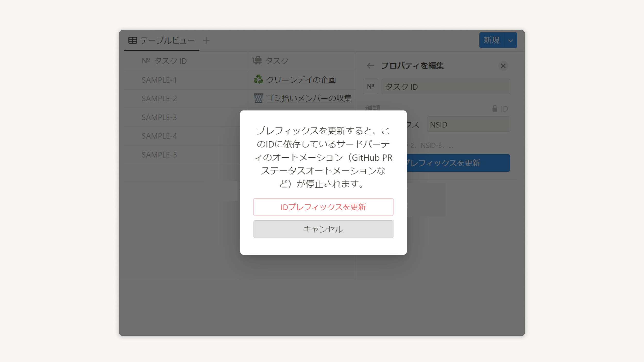Image resolution: width=644 pixels, height=362 pixels.
Task: Close the property editor panel
Action: 503,66
